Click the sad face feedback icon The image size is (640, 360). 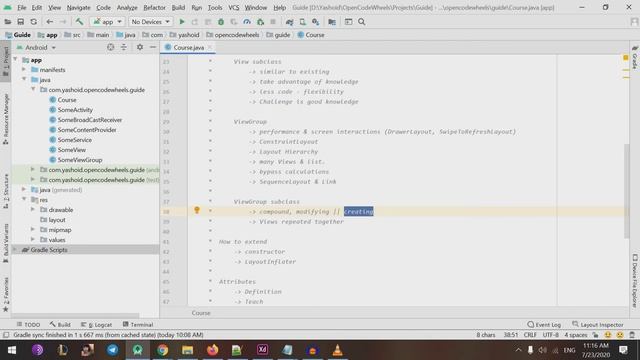pos(620,335)
